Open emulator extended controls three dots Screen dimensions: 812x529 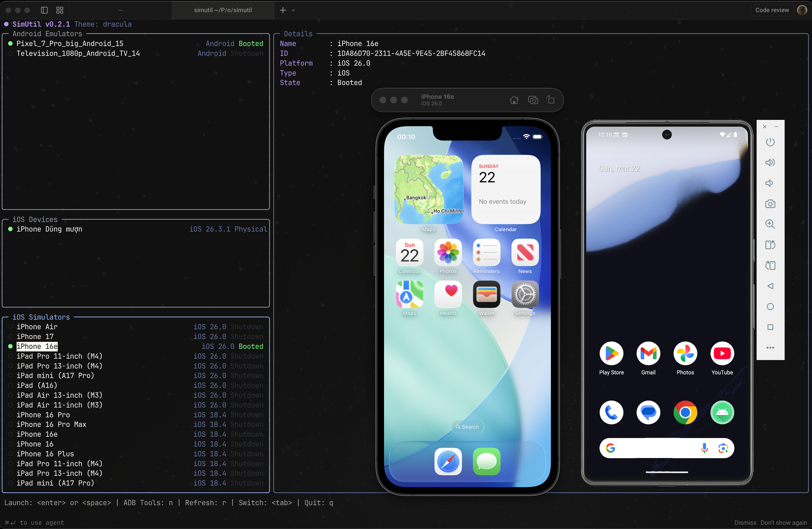(770, 347)
